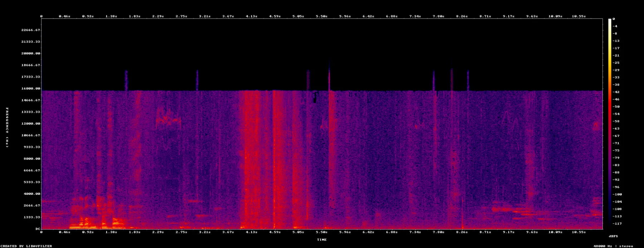Click the -117 value on dBFS scale
644x248 pixels.
click(x=617, y=224)
